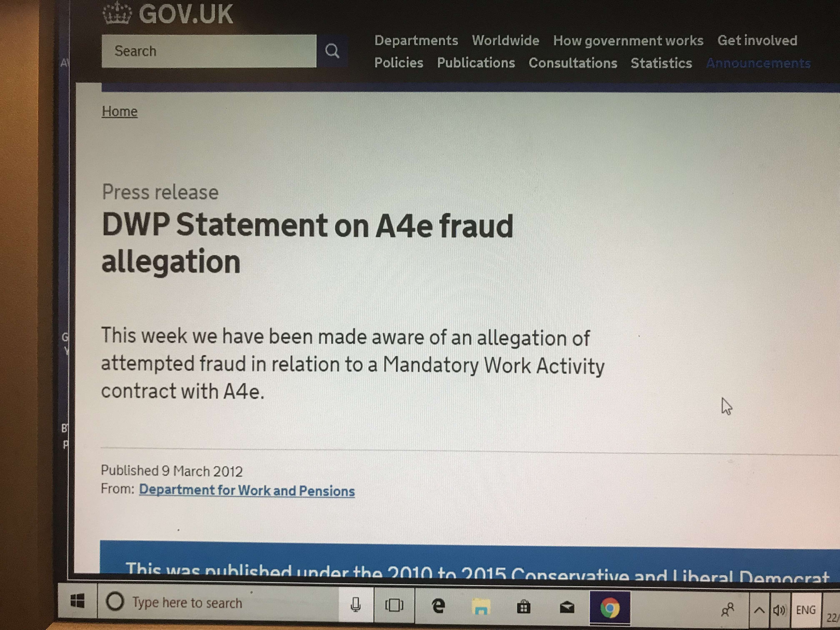The width and height of the screenshot is (840, 630).
Task: Open the People icon in system tray
Action: pos(727,610)
